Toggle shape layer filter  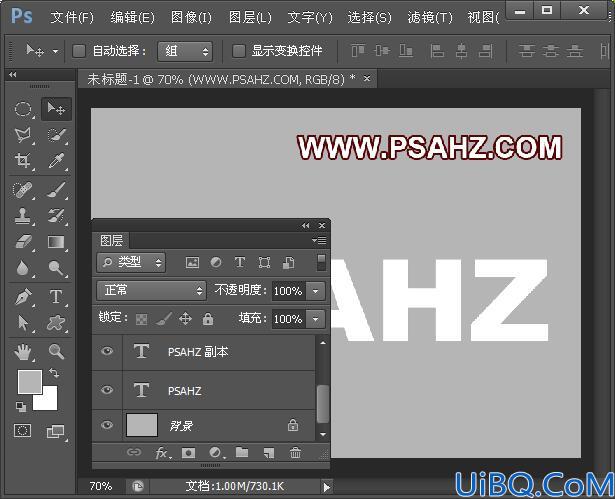click(264, 262)
